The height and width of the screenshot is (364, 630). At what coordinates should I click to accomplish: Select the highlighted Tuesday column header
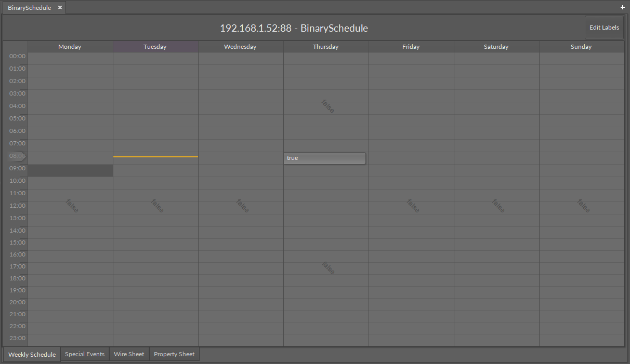[155, 46]
